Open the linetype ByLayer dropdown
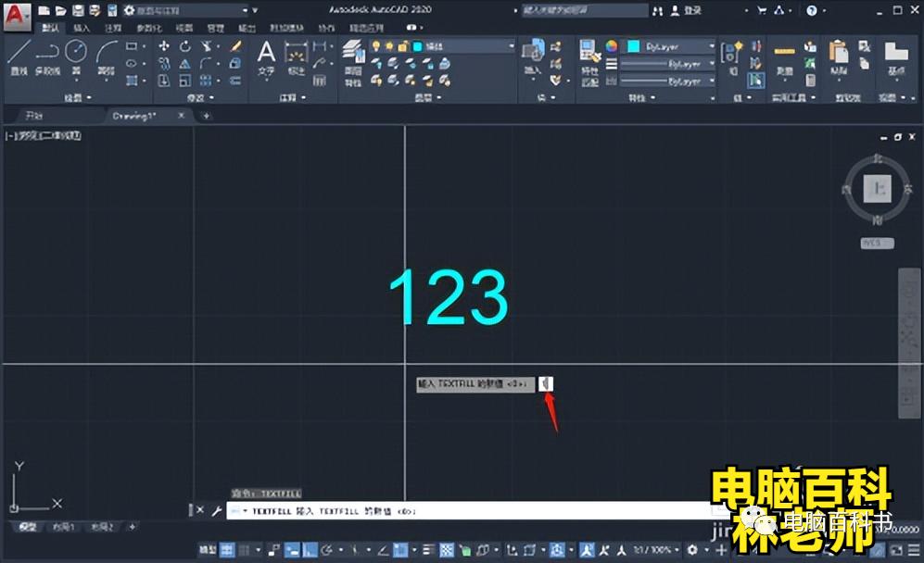The height and width of the screenshot is (563, 924). coord(669,80)
